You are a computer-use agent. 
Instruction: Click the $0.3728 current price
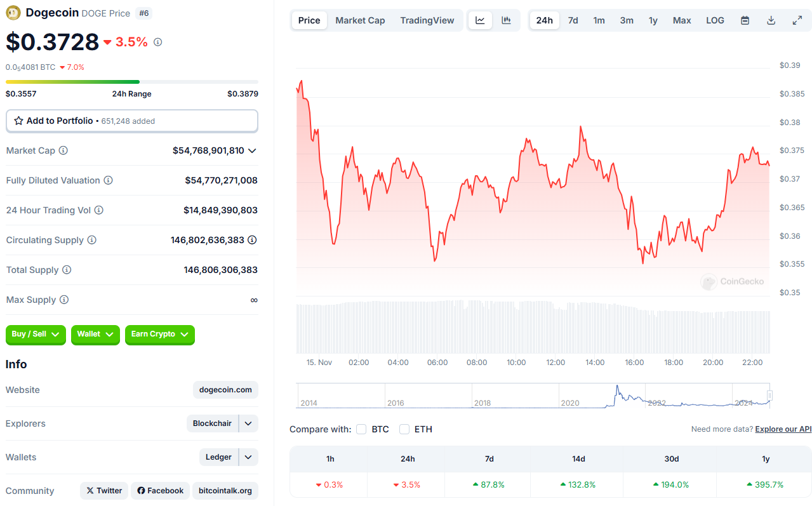coord(53,42)
